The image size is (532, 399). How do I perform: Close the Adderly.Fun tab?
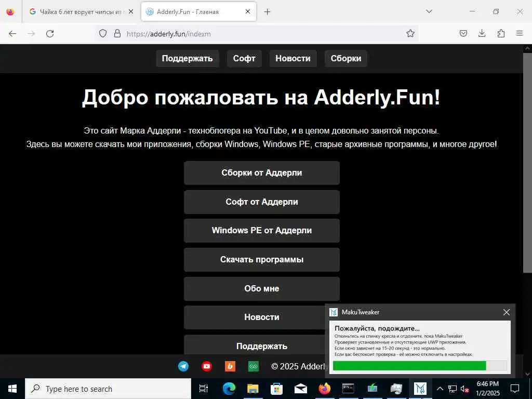pyautogui.click(x=248, y=12)
